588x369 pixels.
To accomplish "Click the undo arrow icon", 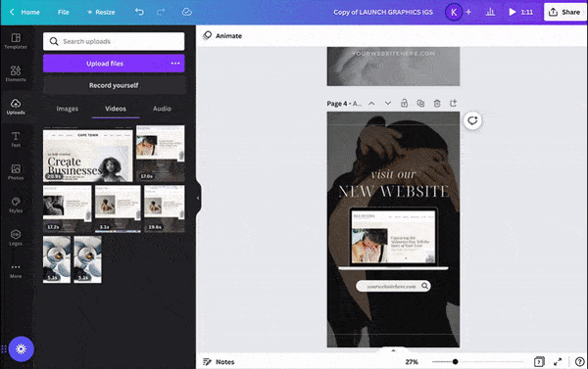I will (x=139, y=12).
